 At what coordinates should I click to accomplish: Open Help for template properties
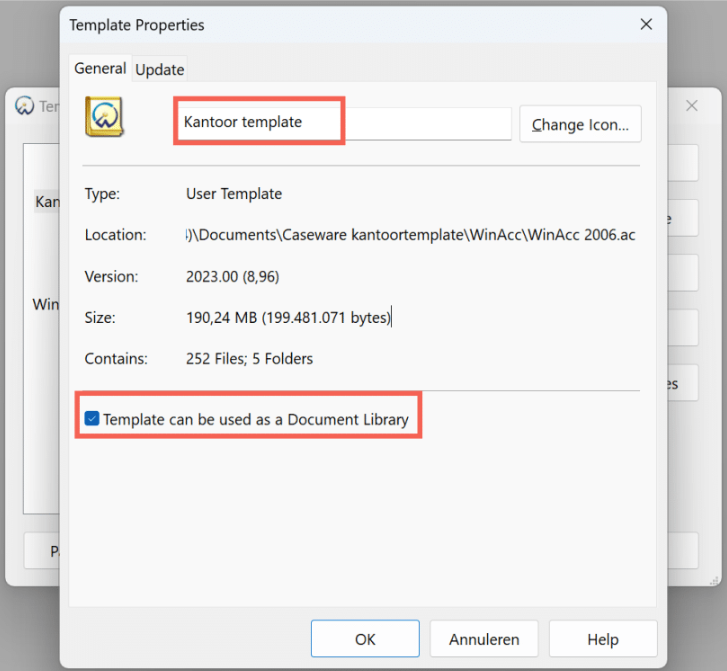coord(603,638)
